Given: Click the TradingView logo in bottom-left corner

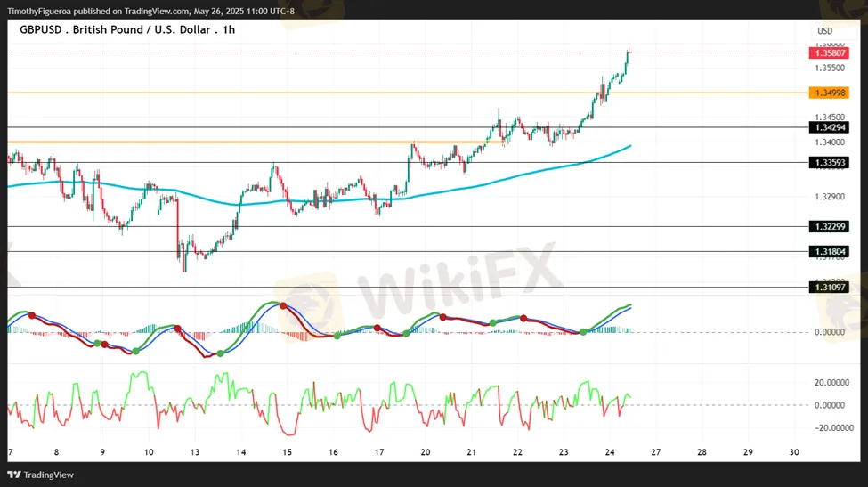Looking at the screenshot, I should point(42,475).
